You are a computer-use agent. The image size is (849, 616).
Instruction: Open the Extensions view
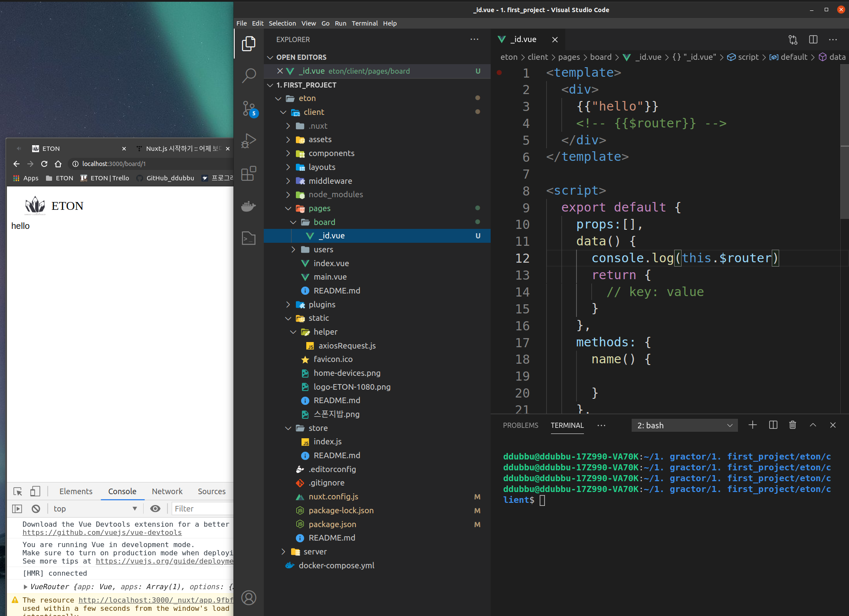[x=249, y=173]
